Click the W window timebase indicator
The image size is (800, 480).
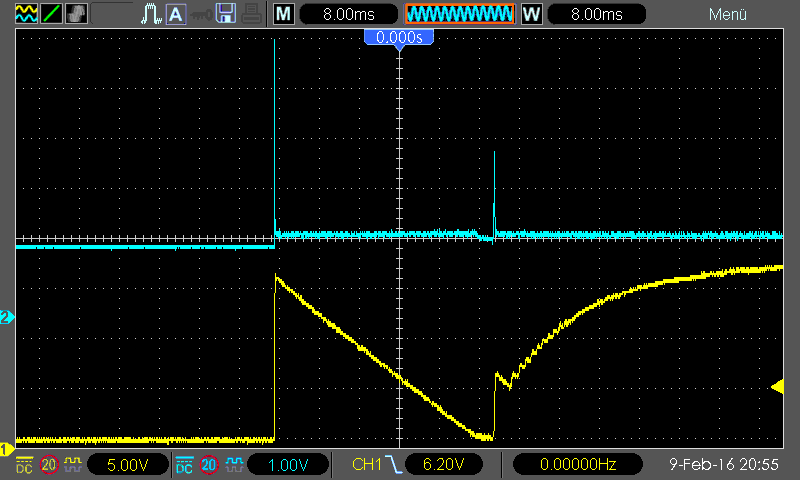pos(531,14)
